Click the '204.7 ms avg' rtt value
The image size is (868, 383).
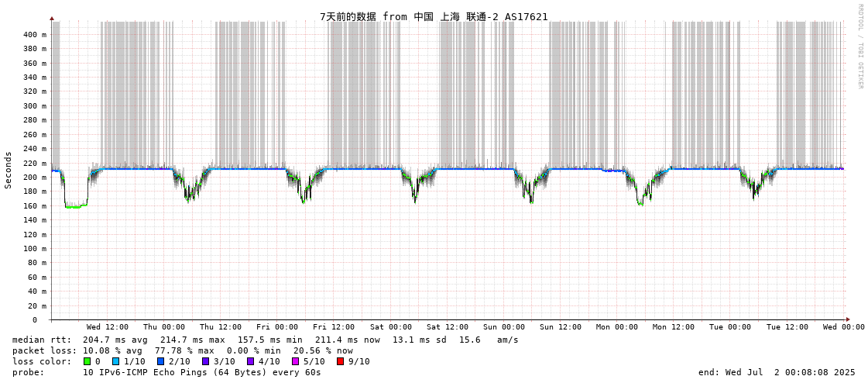tap(115, 340)
